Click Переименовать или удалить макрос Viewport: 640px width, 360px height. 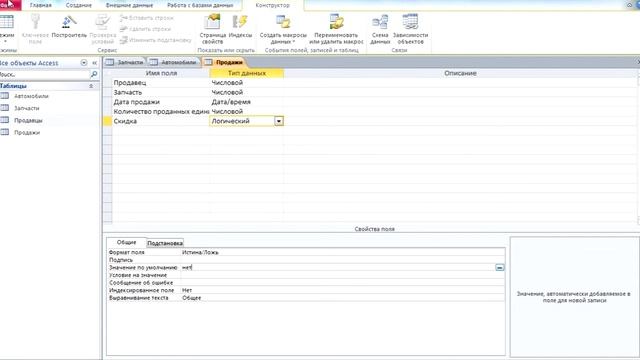[336, 29]
